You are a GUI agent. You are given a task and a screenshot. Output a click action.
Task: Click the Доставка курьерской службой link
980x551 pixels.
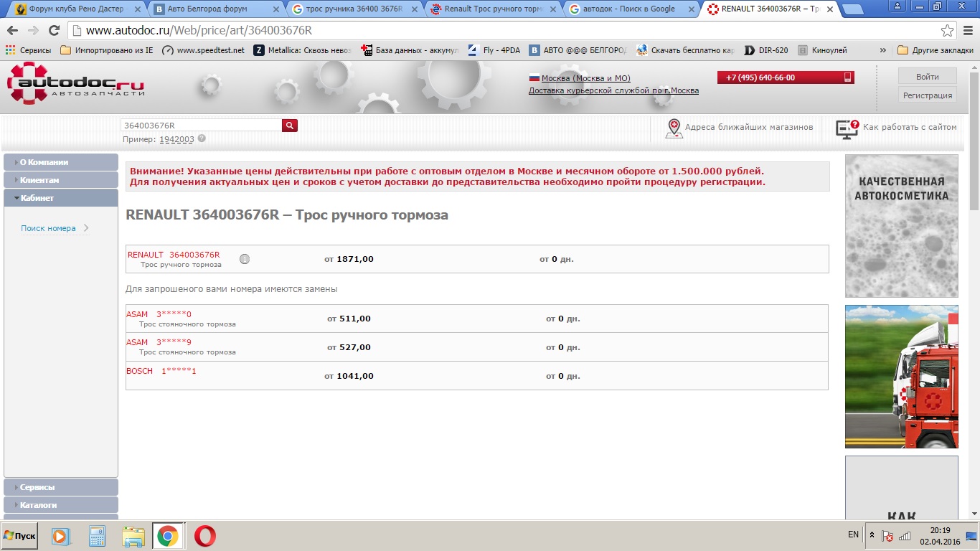tap(613, 90)
